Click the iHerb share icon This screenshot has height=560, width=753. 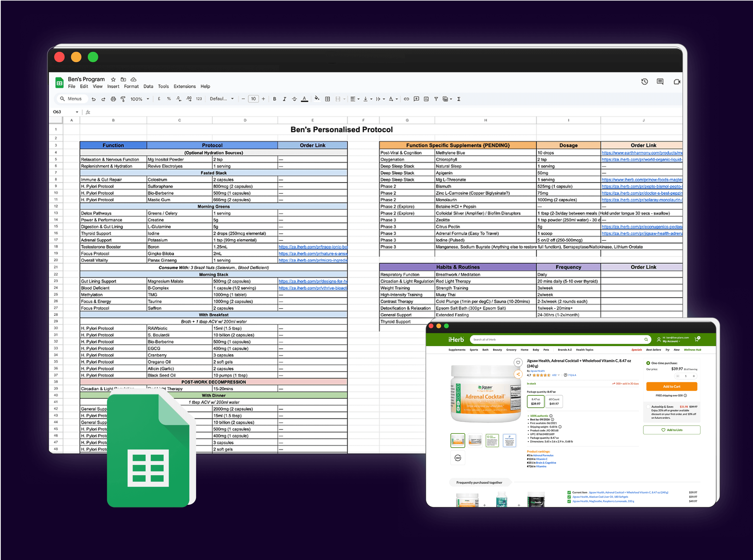pyautogui.click(x=518, y=374)
